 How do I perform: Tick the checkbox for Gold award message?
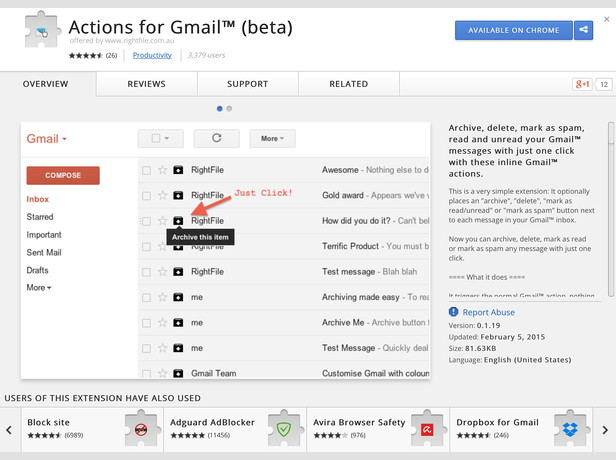coord(146,196)
